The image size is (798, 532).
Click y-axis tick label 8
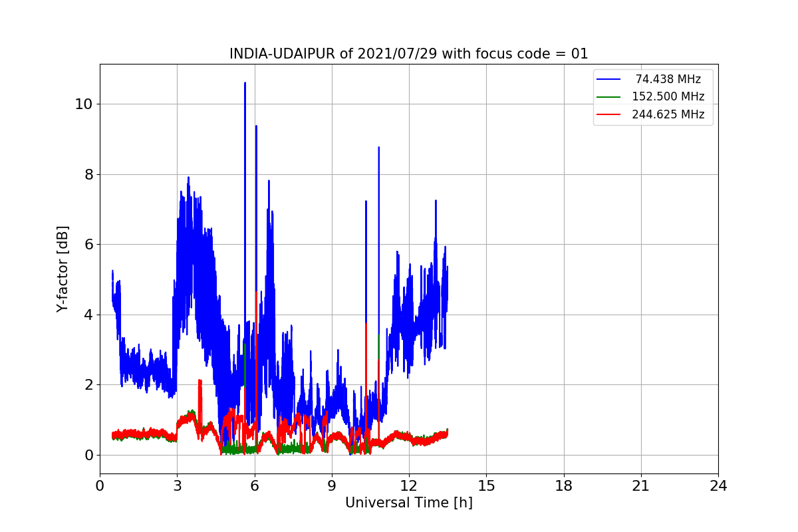coord(89,174)
